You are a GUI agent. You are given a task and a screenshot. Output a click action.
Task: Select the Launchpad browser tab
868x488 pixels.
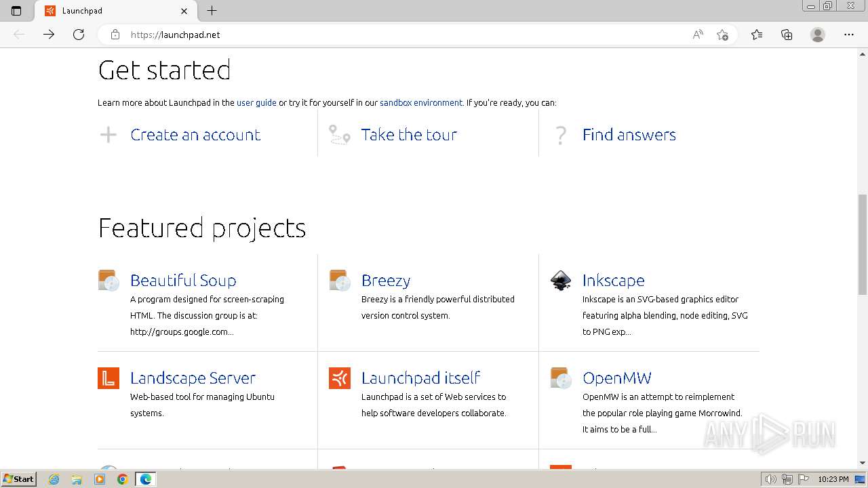(x=115, y=11)
